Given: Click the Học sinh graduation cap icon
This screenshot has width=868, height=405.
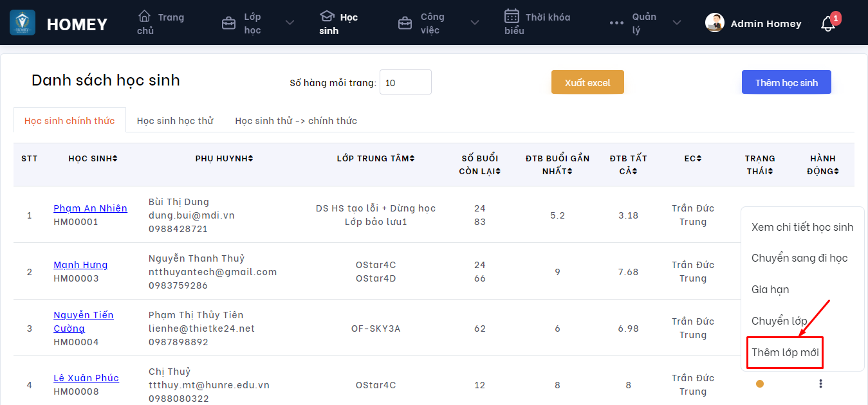Looking at the screenshot, I should [x=327, y=16].
